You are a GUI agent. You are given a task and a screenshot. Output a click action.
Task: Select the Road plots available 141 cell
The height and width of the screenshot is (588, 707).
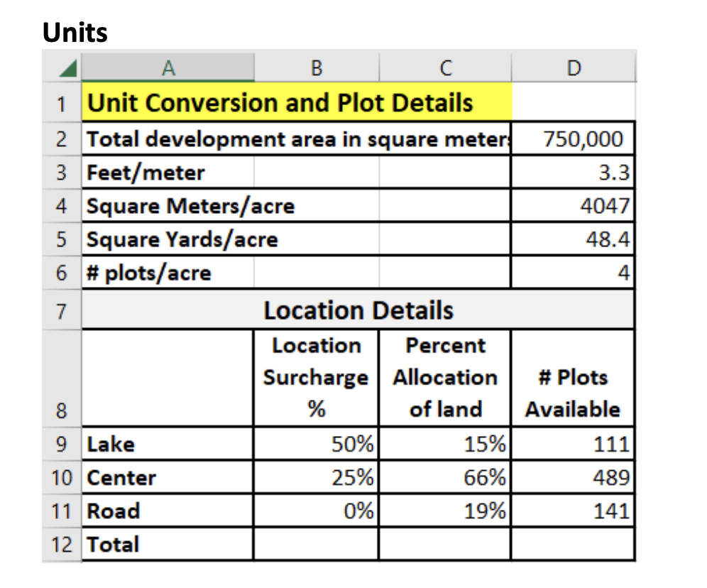[x=574, y=511]
